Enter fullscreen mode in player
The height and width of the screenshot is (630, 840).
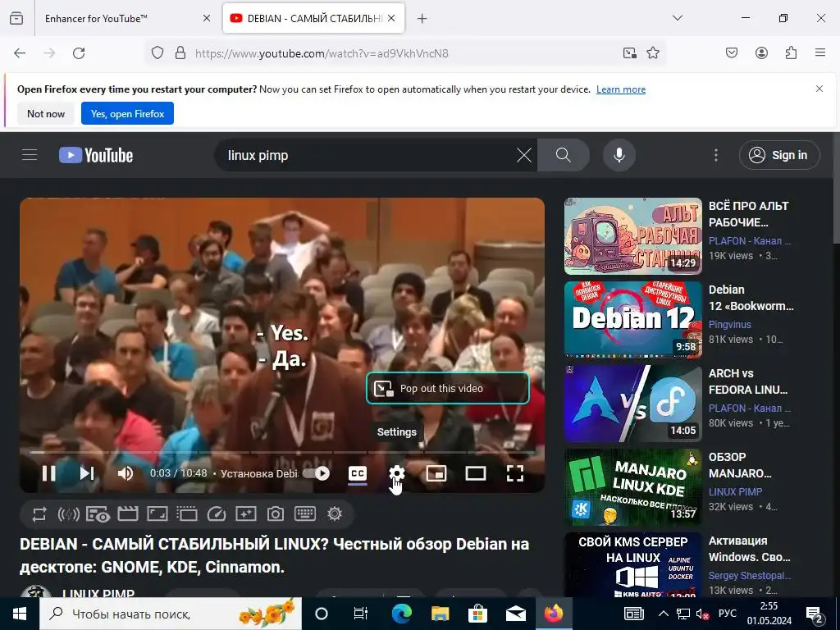click(x=515, y=473)
